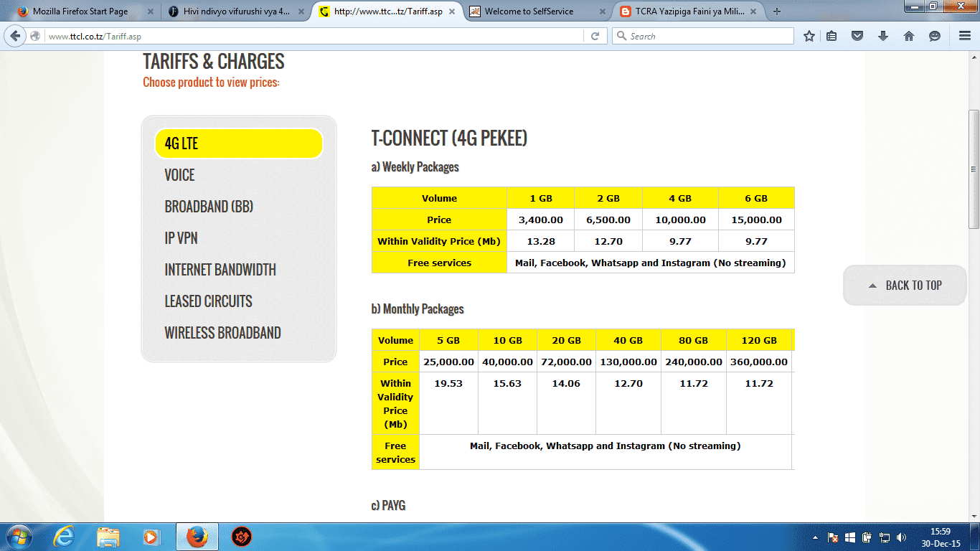The height and width of the screenshot is (551, 980).
Task: Open WIRELESS BROADBAND tariffs
Action: click(x=222, y=333)
